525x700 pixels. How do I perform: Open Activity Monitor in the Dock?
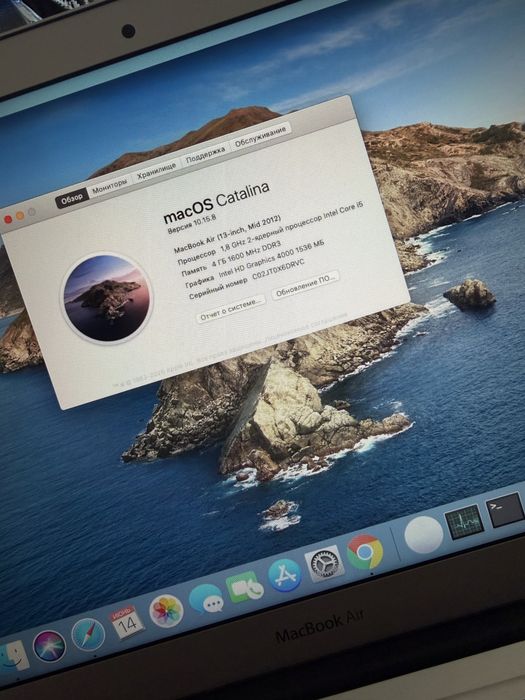[x=464, y=522]
